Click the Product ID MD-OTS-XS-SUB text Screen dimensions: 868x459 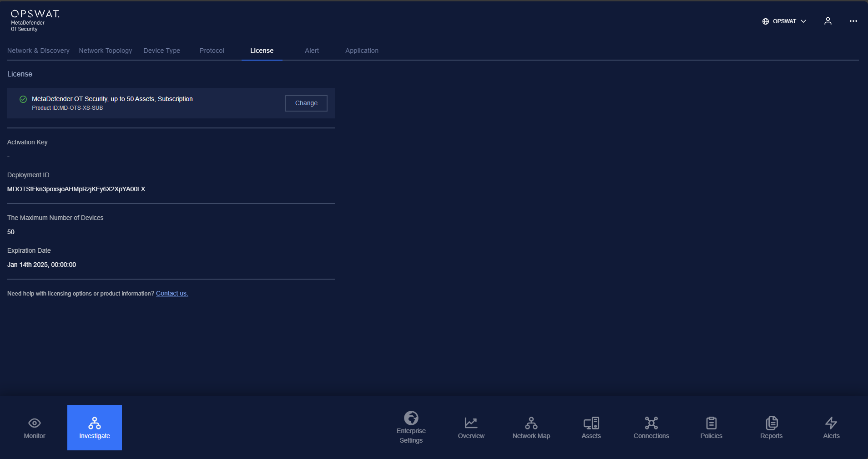click(x=67, y=108)
